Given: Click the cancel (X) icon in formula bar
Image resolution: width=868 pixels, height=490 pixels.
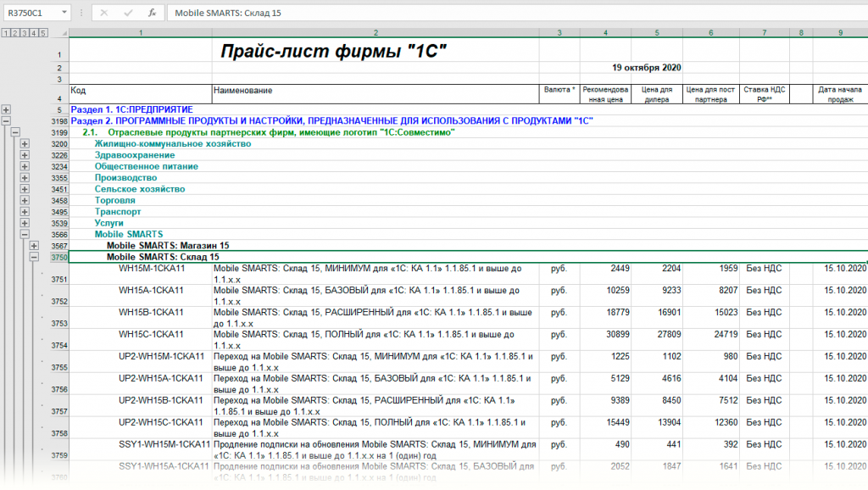Looking at the screenshot, I should (x=103, y=13).
